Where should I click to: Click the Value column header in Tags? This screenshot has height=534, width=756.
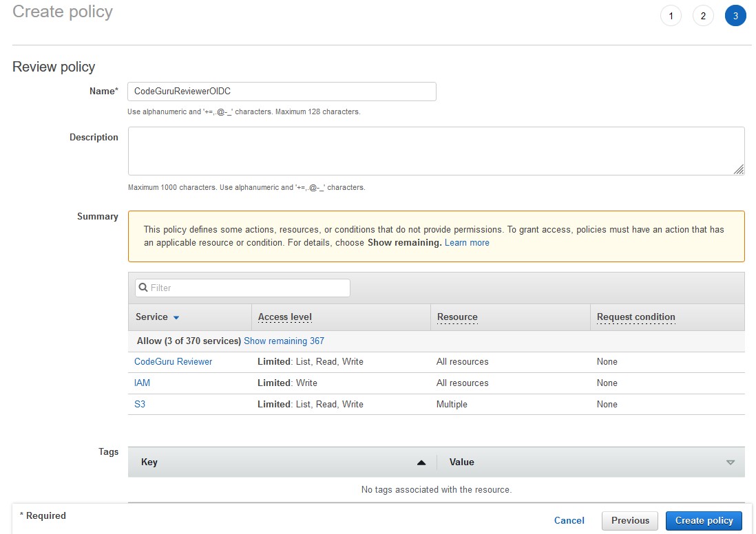(462, 462)
